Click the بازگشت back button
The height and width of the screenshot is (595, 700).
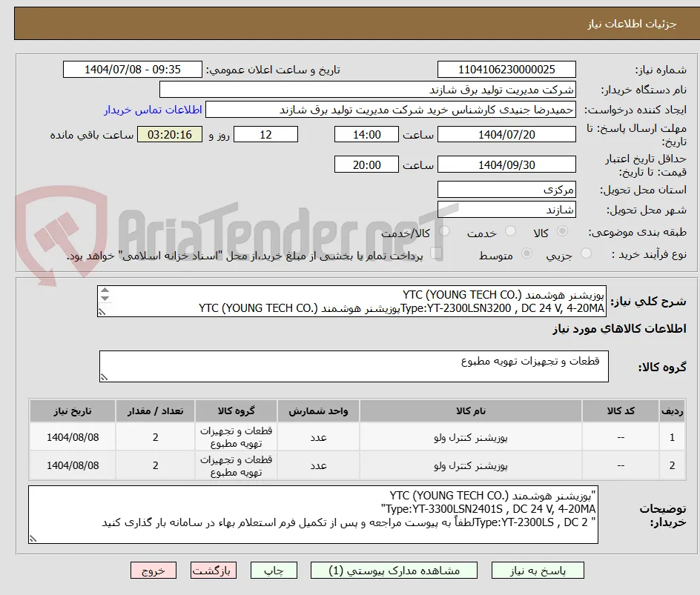[x=214, y=571]
